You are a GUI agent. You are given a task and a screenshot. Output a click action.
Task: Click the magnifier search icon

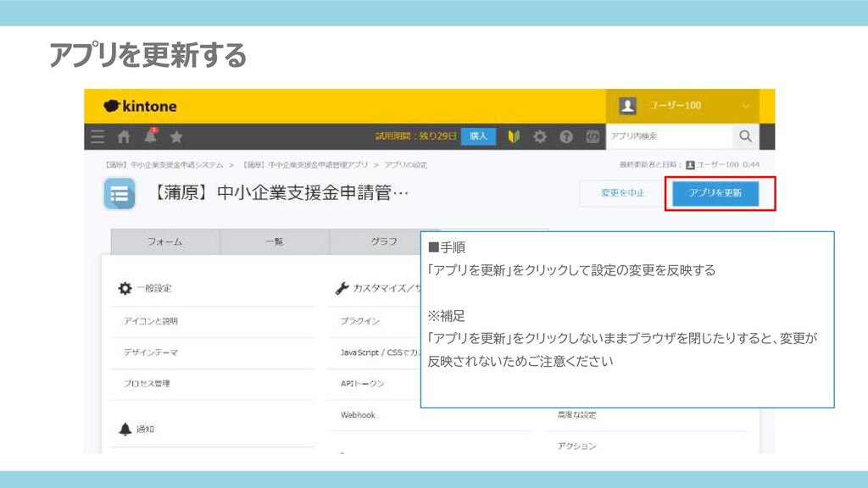click(x=746, y=136)
